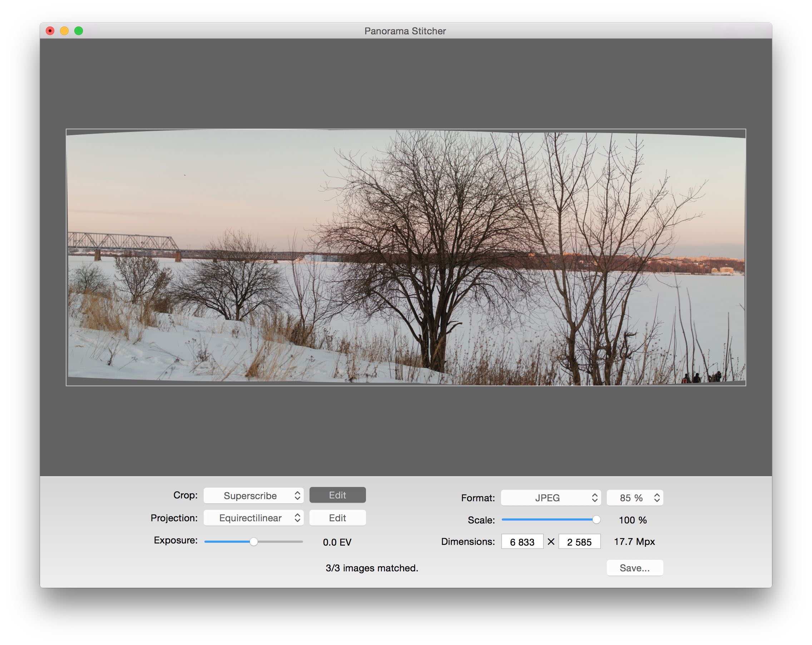Click the '17.7 Mpx' megapixel readout
812x645 pixels.
click(x=634, y=541)
